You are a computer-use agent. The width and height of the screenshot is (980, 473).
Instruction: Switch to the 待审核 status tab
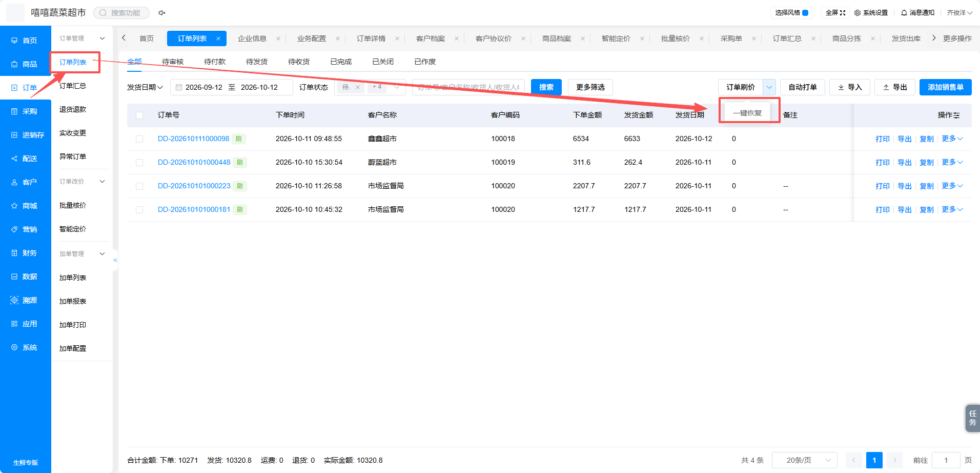pos(173,62)
